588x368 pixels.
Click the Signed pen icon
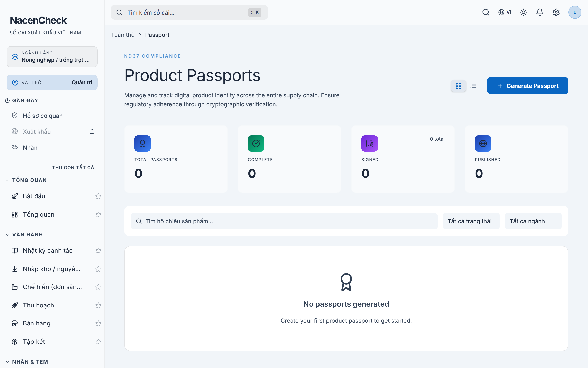[369, 143]
